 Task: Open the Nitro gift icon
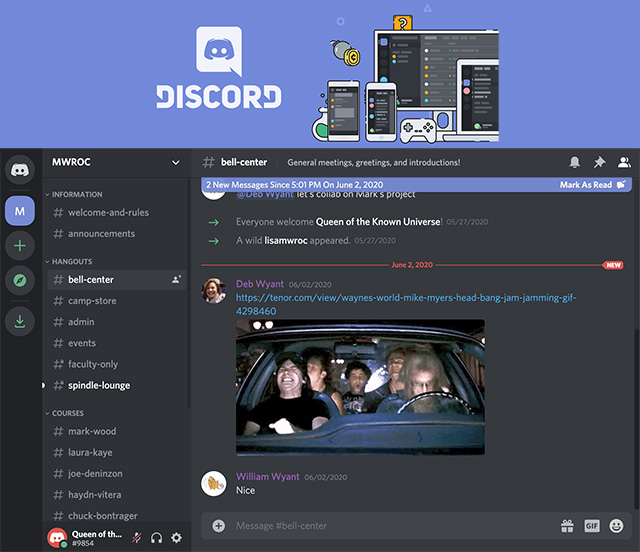[x=567, y=525]
